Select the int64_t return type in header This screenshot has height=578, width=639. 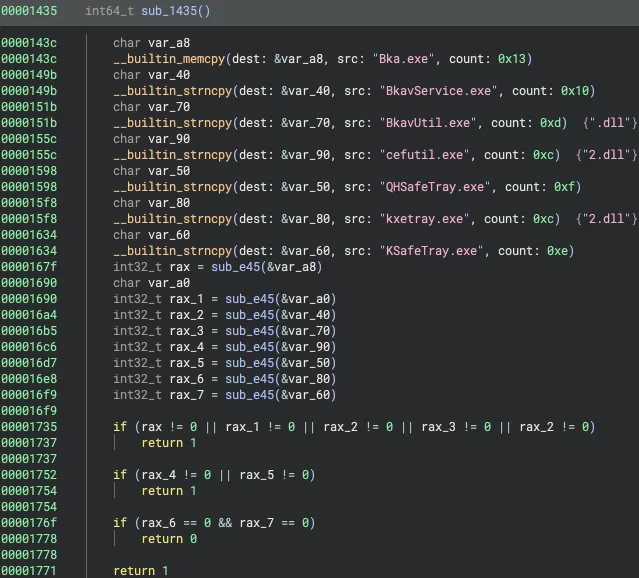tap(109, 11)
